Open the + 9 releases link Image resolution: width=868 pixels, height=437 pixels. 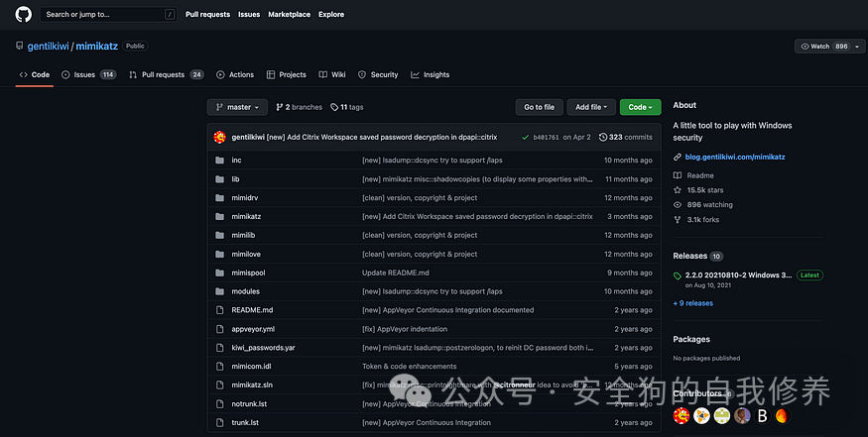click(693, 303)
